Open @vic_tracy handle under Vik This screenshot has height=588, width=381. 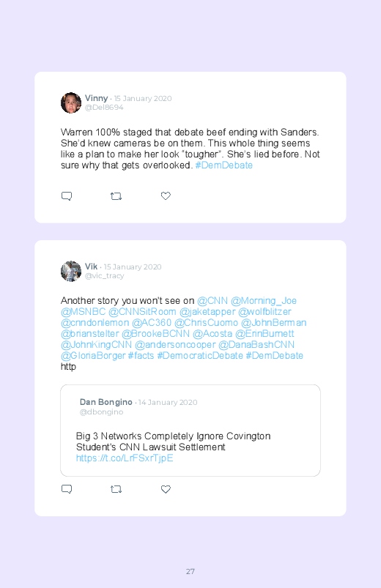[104, 275]
